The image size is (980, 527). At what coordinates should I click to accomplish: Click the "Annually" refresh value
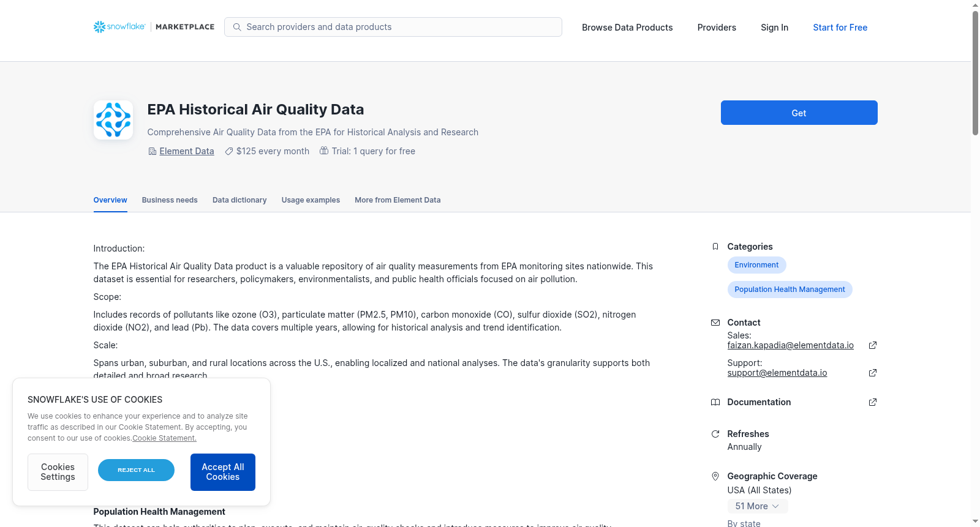[x=744, y=447]
